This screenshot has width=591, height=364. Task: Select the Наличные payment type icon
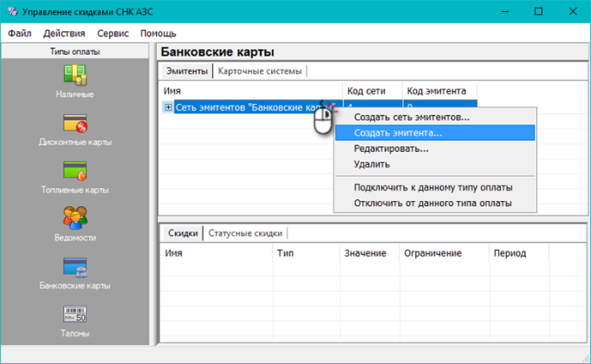pyautogui.click(x=75, y=76)
